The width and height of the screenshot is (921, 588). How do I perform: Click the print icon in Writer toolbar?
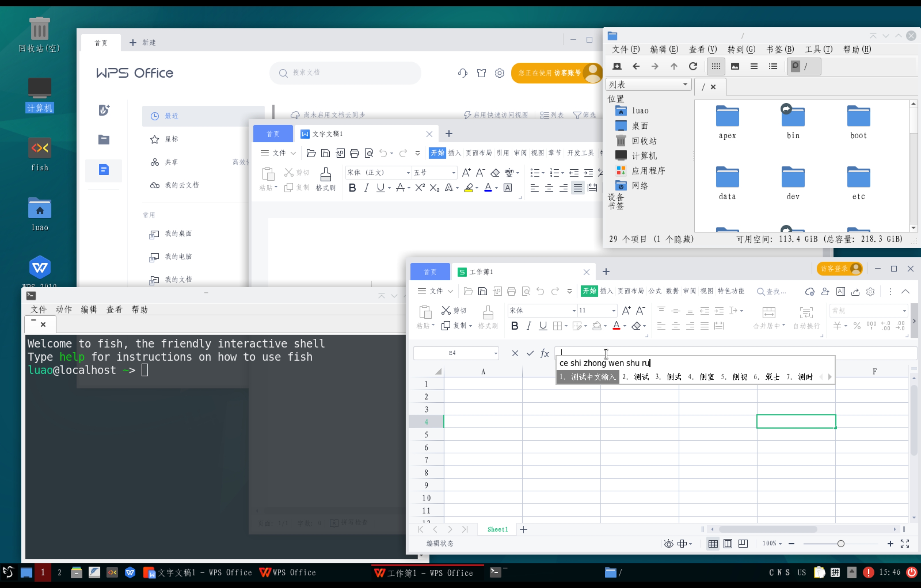[354, 153]
